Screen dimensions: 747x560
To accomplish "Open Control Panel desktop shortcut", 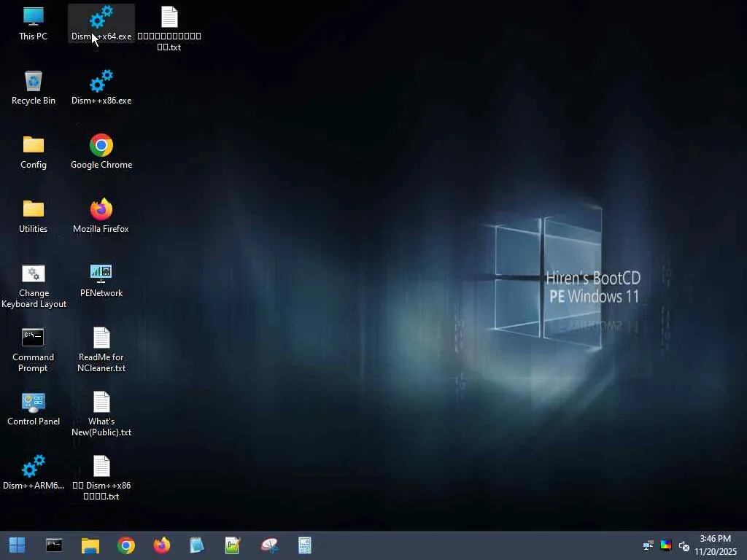I will (x=34, y=409).
